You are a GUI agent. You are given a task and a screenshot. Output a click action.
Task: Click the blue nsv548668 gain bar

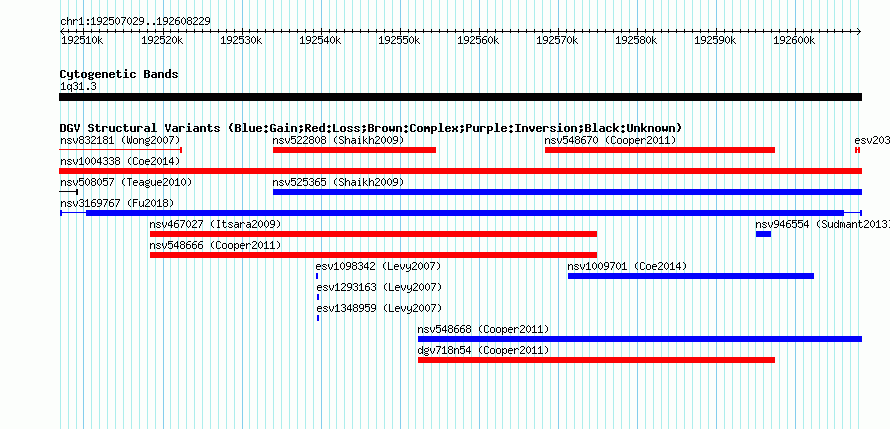(640, 339)
